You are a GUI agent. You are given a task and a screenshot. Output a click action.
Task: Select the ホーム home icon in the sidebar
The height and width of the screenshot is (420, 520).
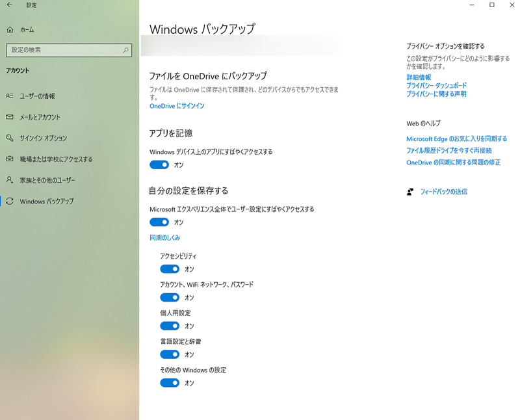pyautogui.click(x=10, y=29)
